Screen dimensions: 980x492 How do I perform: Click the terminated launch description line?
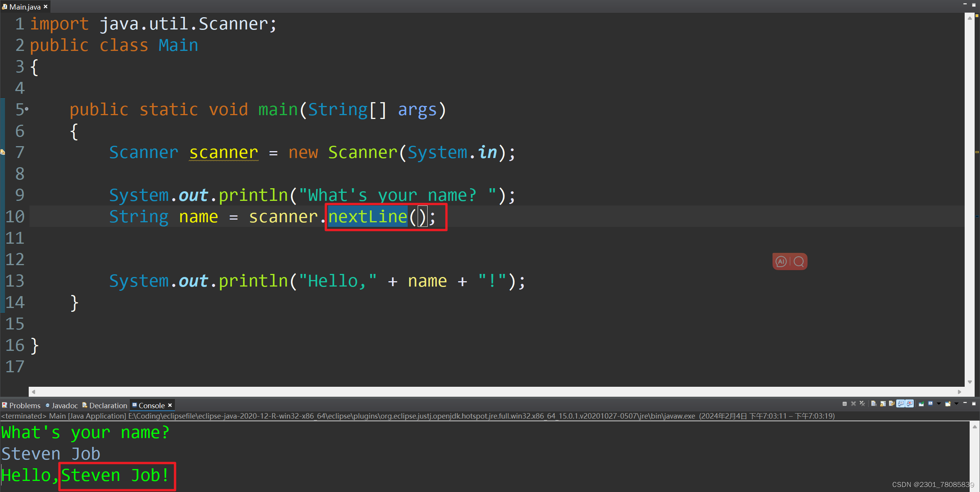click(418, 416)
